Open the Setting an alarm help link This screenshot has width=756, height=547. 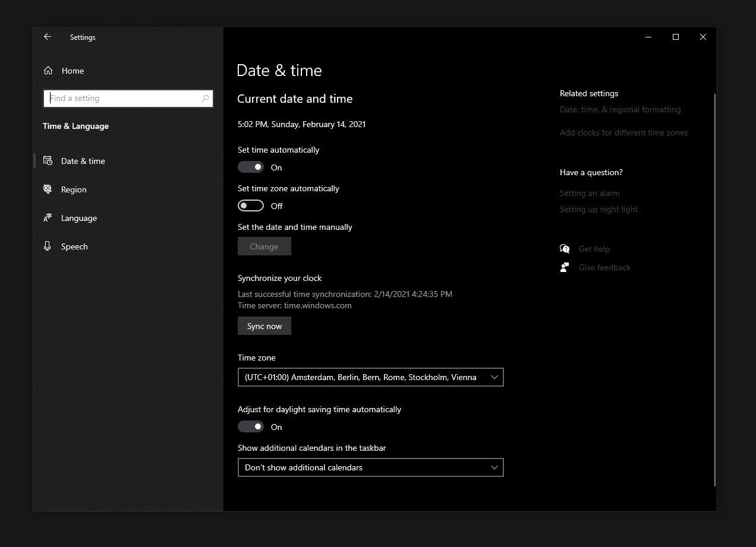pos(590,193)
